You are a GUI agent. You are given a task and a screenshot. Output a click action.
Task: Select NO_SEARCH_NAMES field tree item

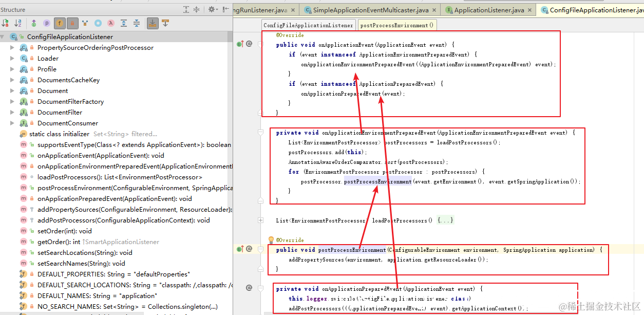[127, 307]
